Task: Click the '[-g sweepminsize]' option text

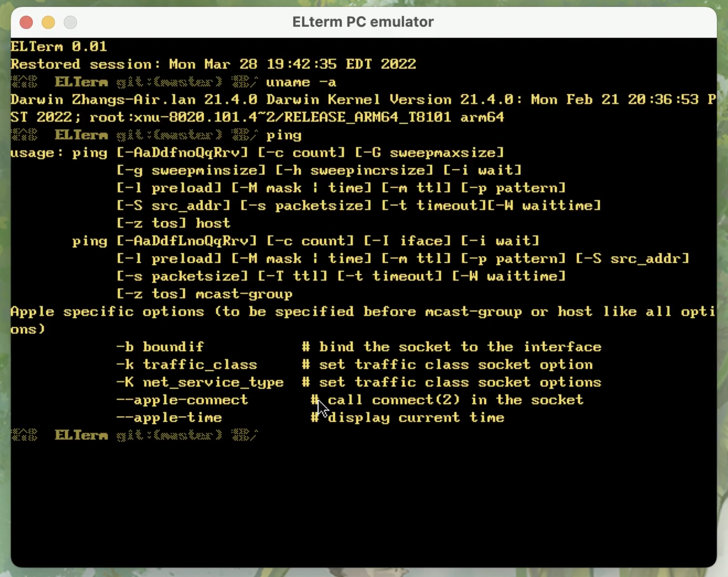Action: (x=191, y=171)
